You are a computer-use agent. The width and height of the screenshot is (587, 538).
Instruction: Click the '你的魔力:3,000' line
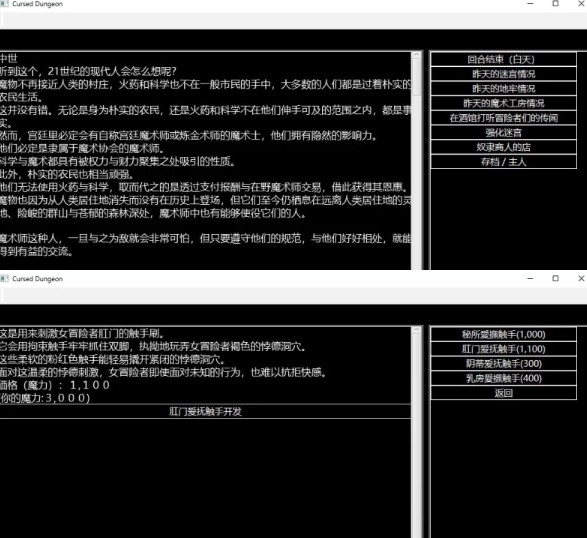tap(45, 398)
